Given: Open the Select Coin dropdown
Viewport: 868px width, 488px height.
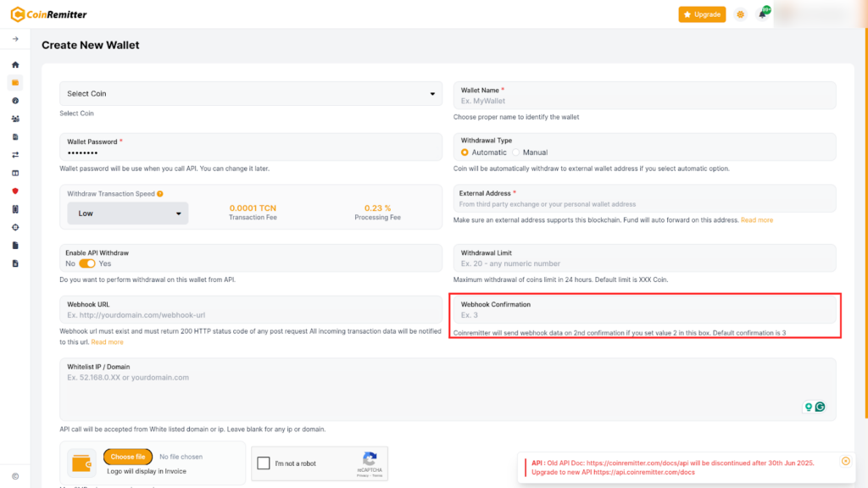Looking at the screenshot, I should tap(251, 94).
